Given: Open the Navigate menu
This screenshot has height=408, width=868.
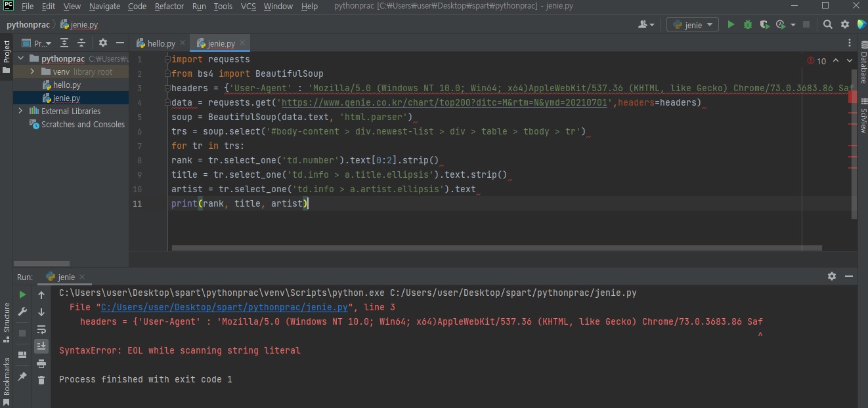Looking at the screenshot, I should [104, 6].
